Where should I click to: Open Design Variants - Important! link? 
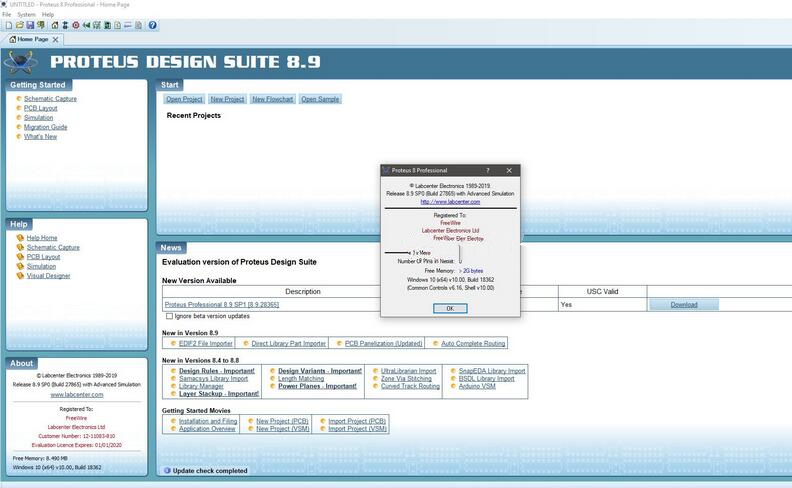pyautogui.click(x=320, y=371)
